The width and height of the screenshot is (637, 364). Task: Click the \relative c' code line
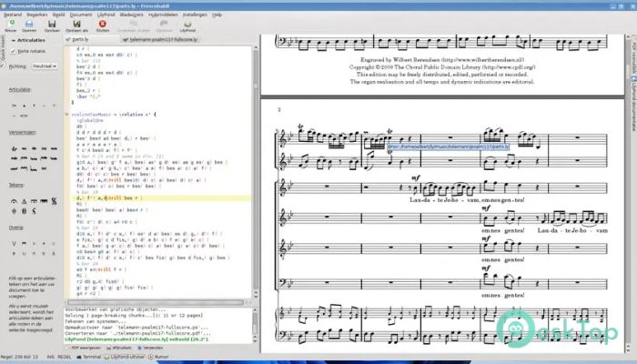coord(114,115)
